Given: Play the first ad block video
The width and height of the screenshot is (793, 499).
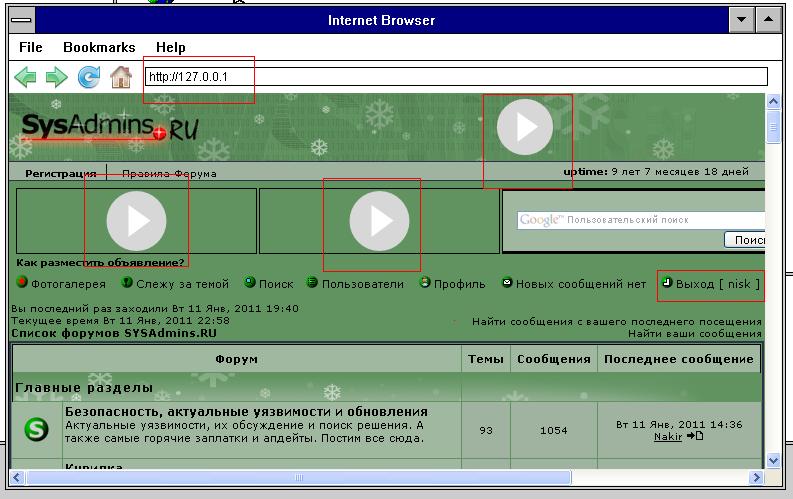Looking at the screenshot, I should pyautogui.click(x=137, y=221).
